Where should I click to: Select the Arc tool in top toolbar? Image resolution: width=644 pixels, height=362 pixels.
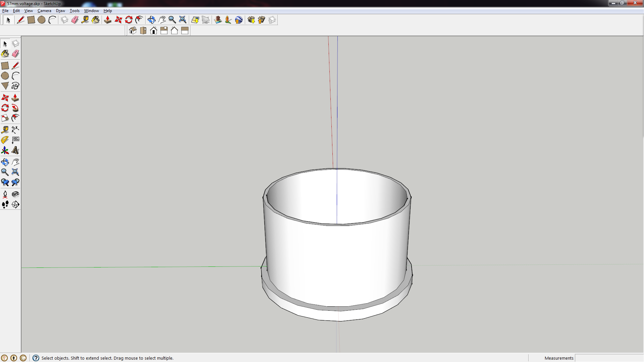click(52, 20)
